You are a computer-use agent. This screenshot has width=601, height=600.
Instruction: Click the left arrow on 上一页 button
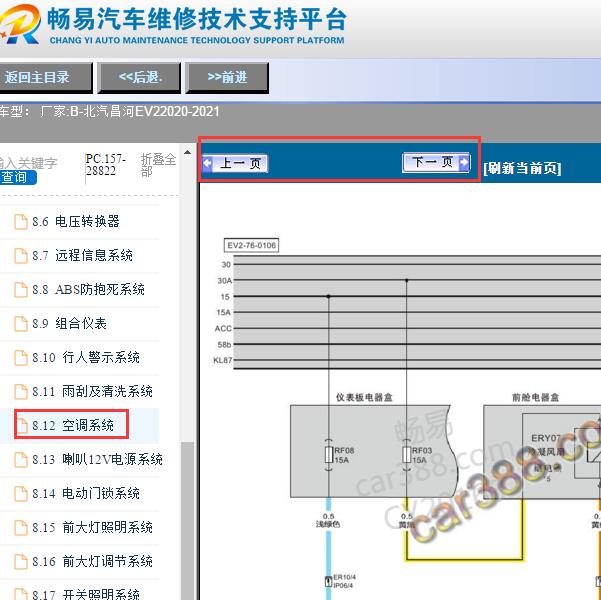point(207,164)
